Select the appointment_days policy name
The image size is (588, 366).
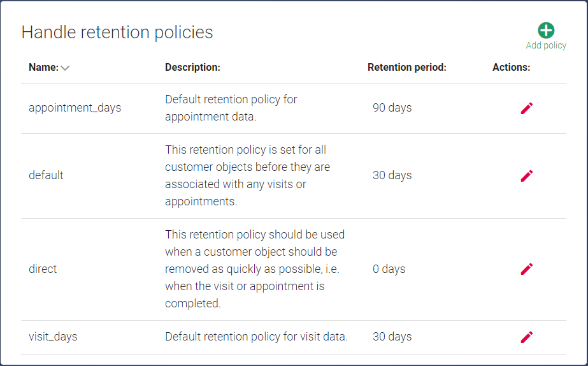coord(75,108)
